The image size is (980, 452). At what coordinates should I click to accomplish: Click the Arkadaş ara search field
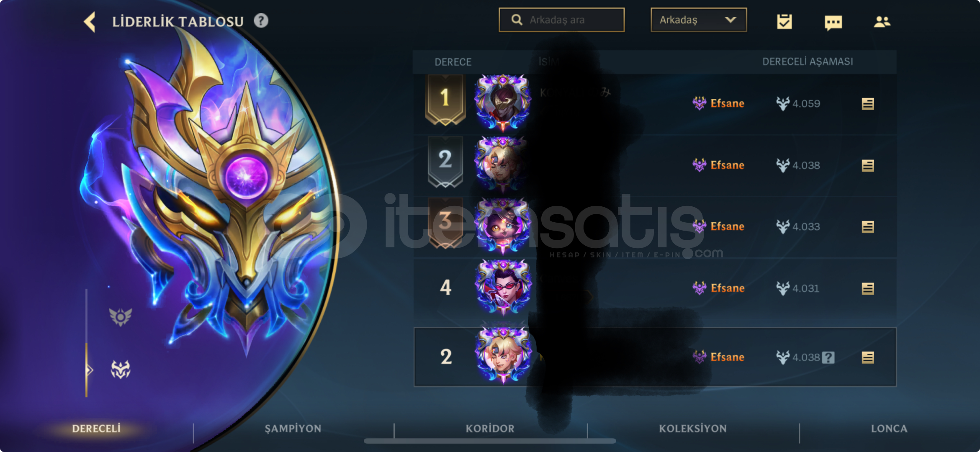tap(561, 20)
